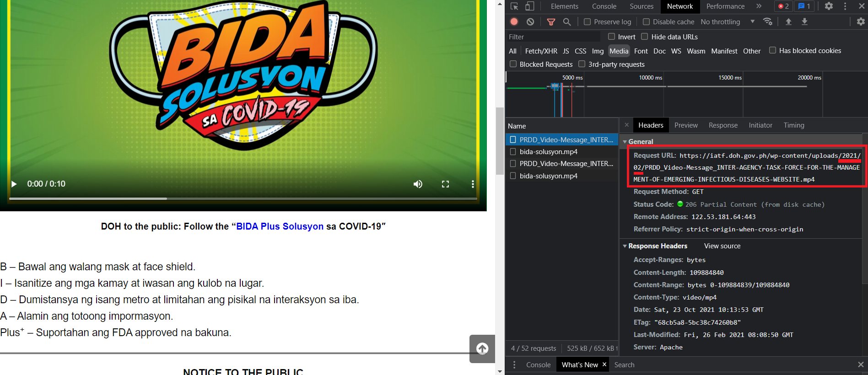
Task: Collapse the General section
Action: 625,142
